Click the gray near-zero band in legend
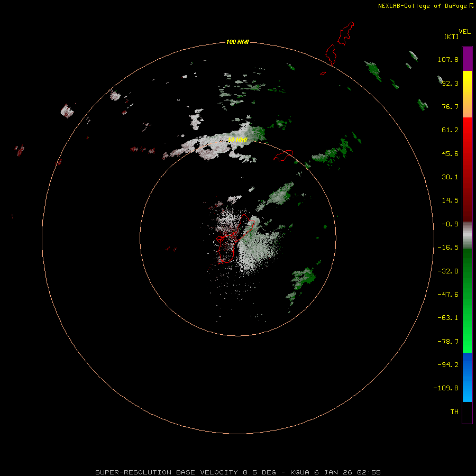Viewport: 476px width, 476px height. point(467,235)
